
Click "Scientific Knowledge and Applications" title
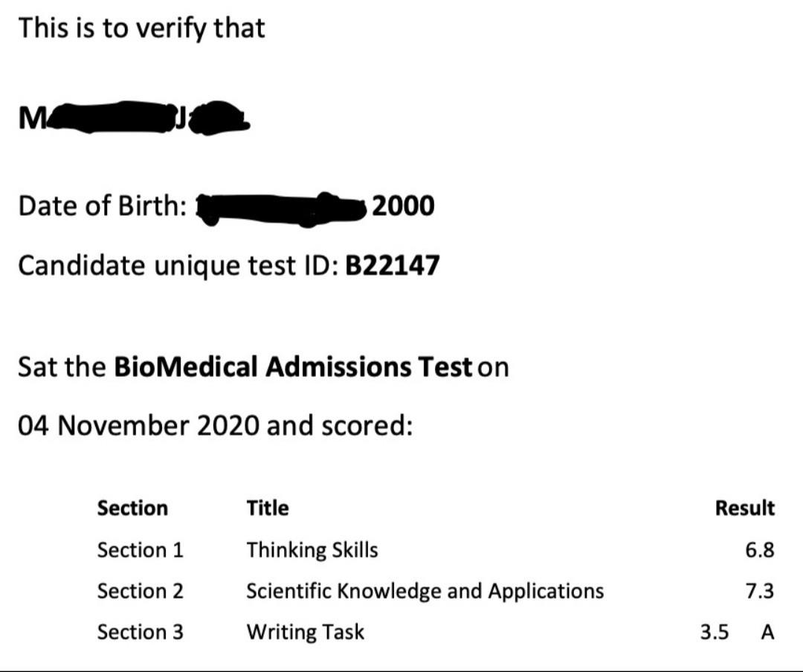coord(425,591)
